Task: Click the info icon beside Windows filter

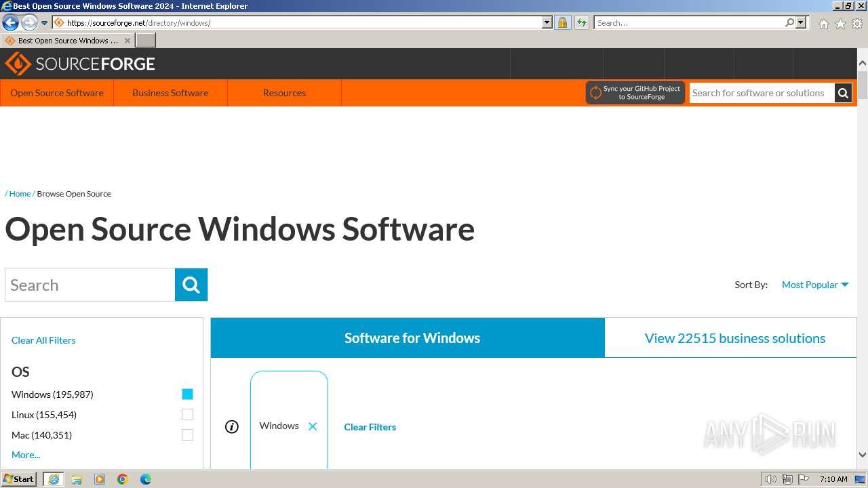Action: point(232,426)
